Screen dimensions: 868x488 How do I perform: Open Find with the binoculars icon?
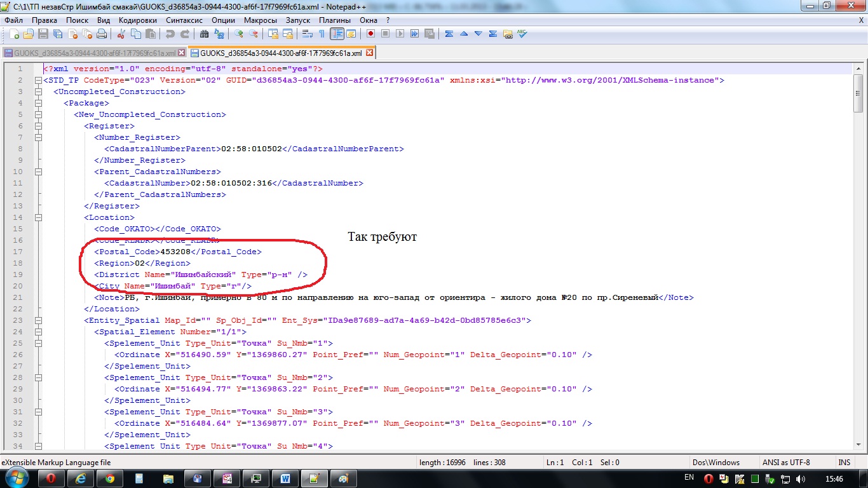(x=204, y=34)
